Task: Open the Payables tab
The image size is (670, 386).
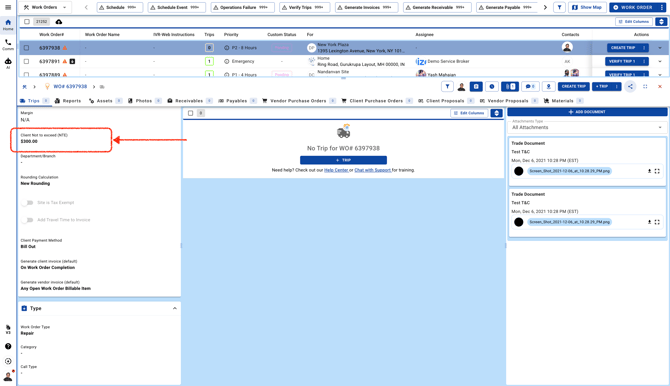Action: pyautogui.click(x=237, y=101)
